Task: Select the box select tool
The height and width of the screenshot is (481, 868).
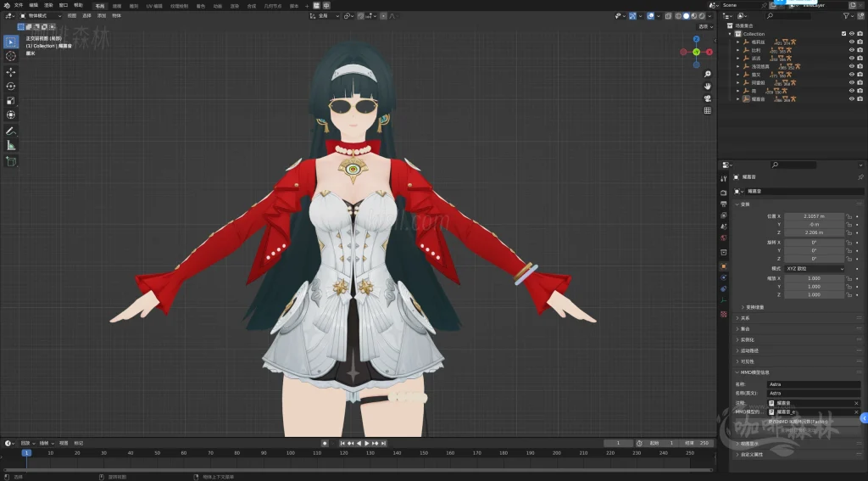Action: coord(11,42)
